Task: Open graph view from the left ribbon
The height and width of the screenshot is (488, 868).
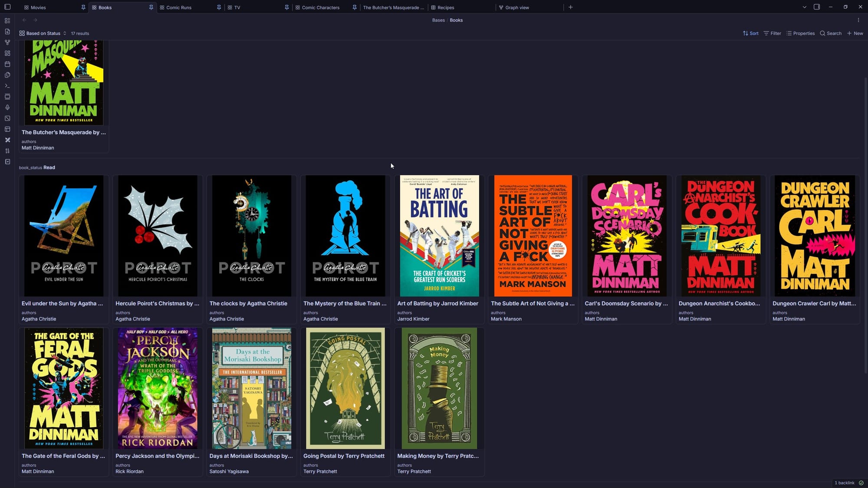Action: pos(7,43)
